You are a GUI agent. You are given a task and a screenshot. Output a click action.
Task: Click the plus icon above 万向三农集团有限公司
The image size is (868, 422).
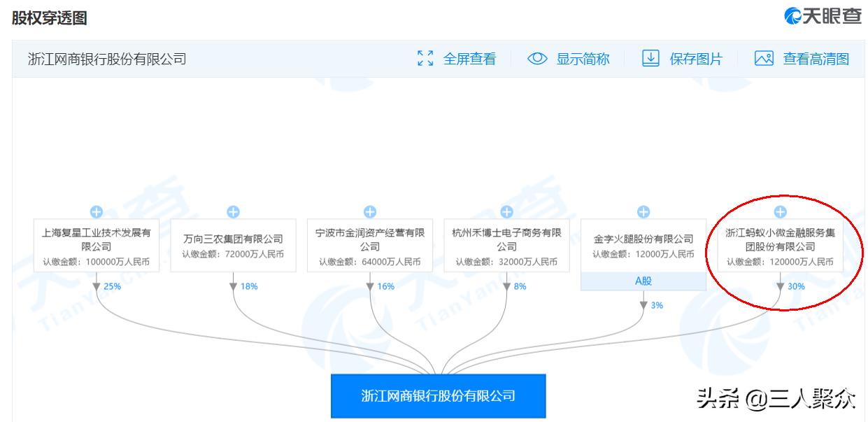[233, 209]
